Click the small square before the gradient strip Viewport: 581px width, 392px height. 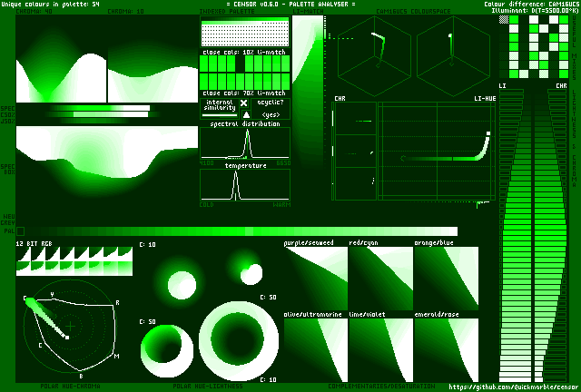point(20,231)
